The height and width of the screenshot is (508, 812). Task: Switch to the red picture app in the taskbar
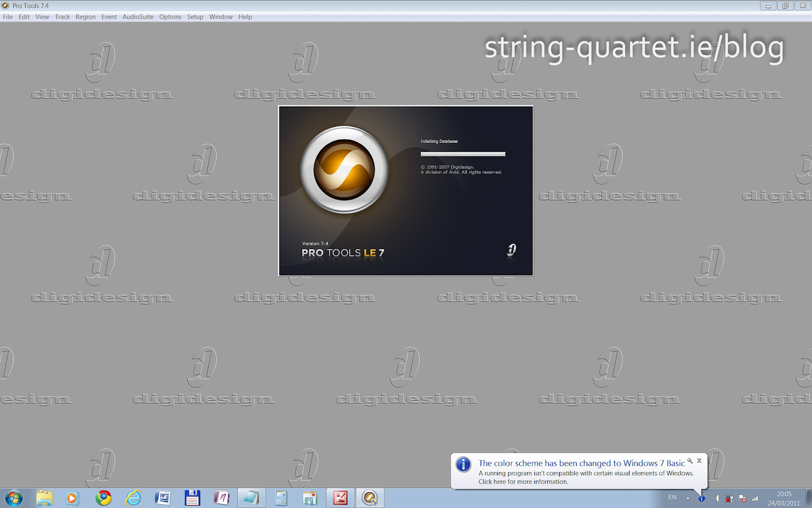point(340,498)
